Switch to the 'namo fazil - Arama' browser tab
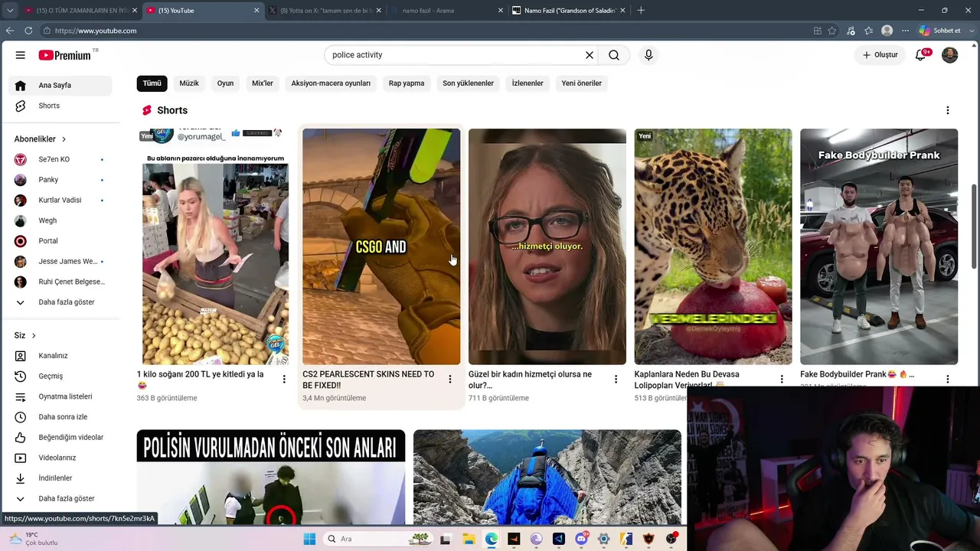The height and width of the screenshot is (551, 980). [446, 11]
